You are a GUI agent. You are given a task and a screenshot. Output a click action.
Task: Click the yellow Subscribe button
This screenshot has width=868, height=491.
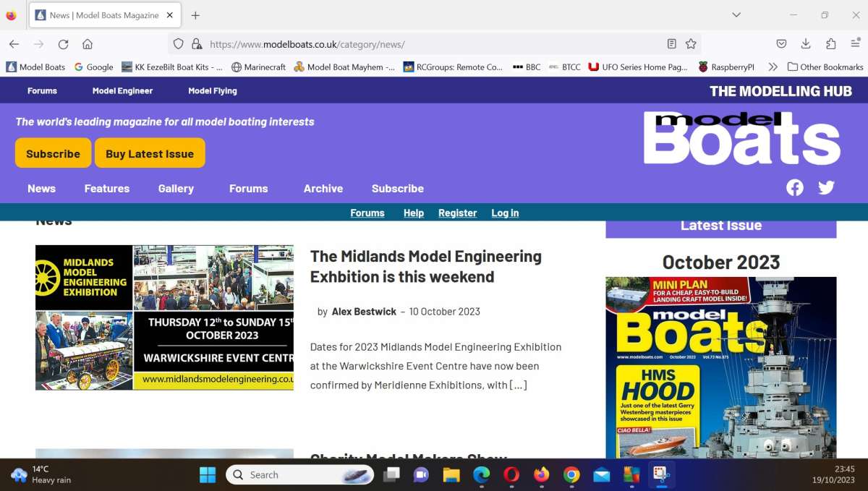[53, 153]
